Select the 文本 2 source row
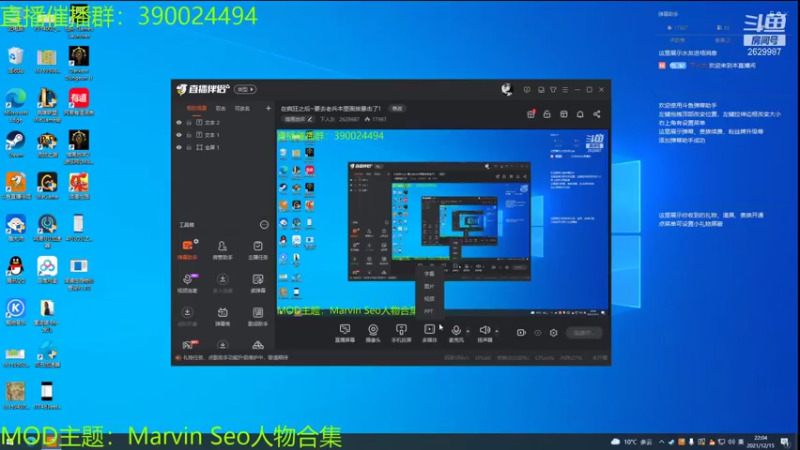 [222, 122]
